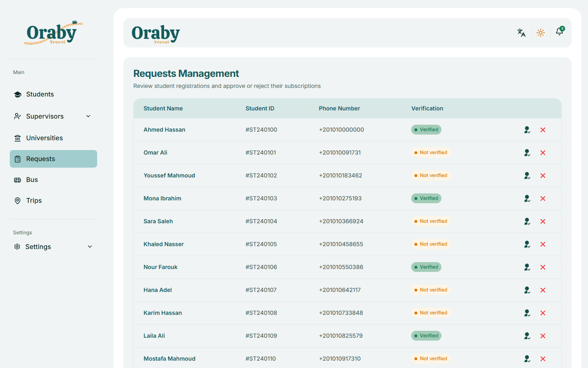Approve Youssef Mahmoud's request
The height and width of the screenshot is (368, 588).
tap(527, 175)
